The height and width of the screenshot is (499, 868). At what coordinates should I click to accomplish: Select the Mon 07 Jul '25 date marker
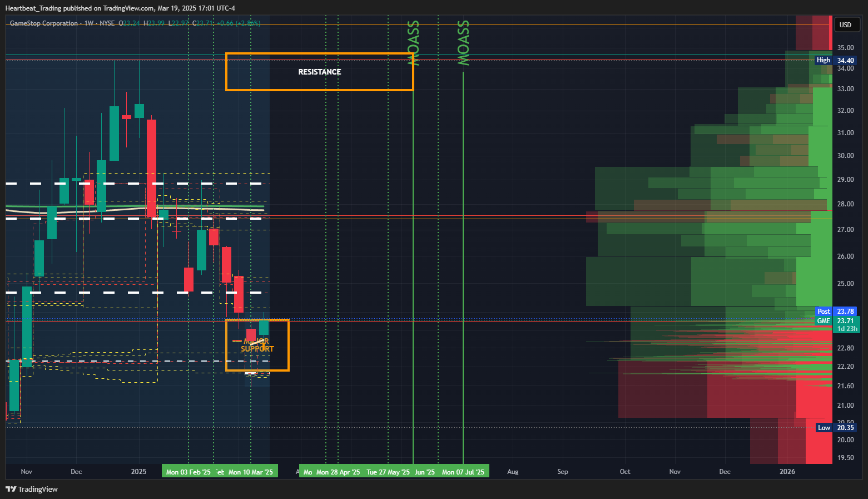coord(463,472)
